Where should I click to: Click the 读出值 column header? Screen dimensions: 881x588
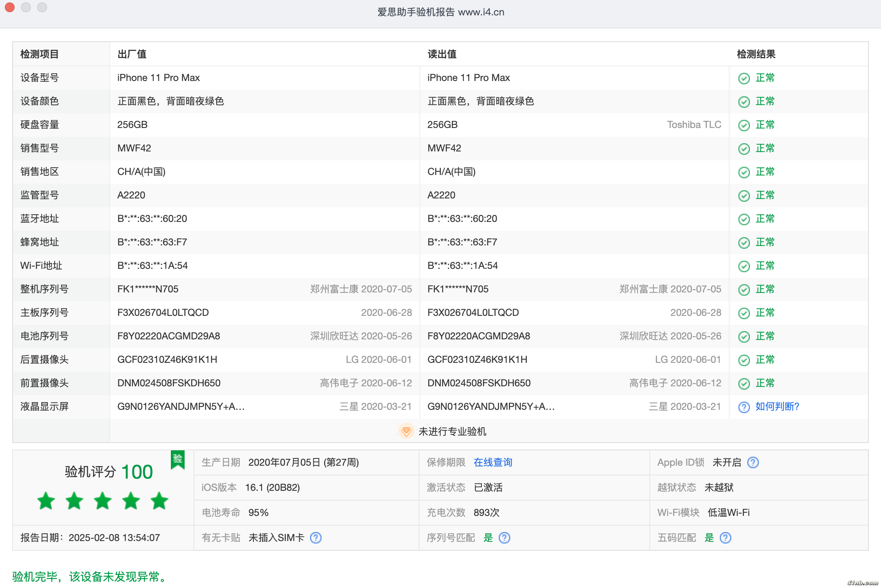442,54
